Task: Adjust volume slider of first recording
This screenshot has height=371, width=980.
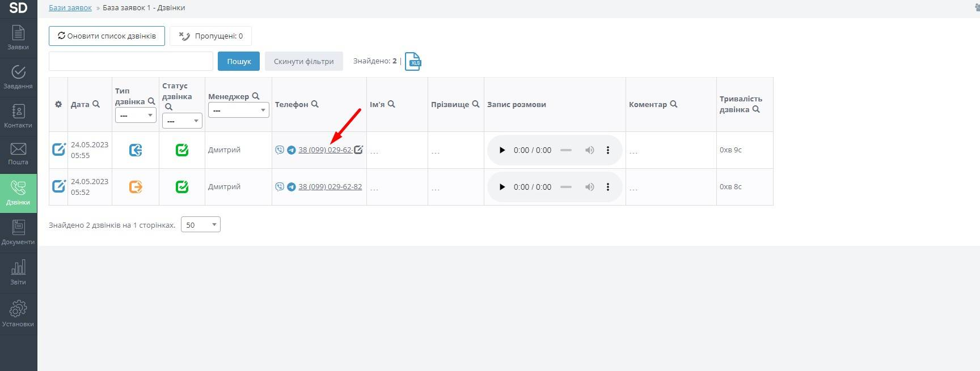Action: [566, 150]
